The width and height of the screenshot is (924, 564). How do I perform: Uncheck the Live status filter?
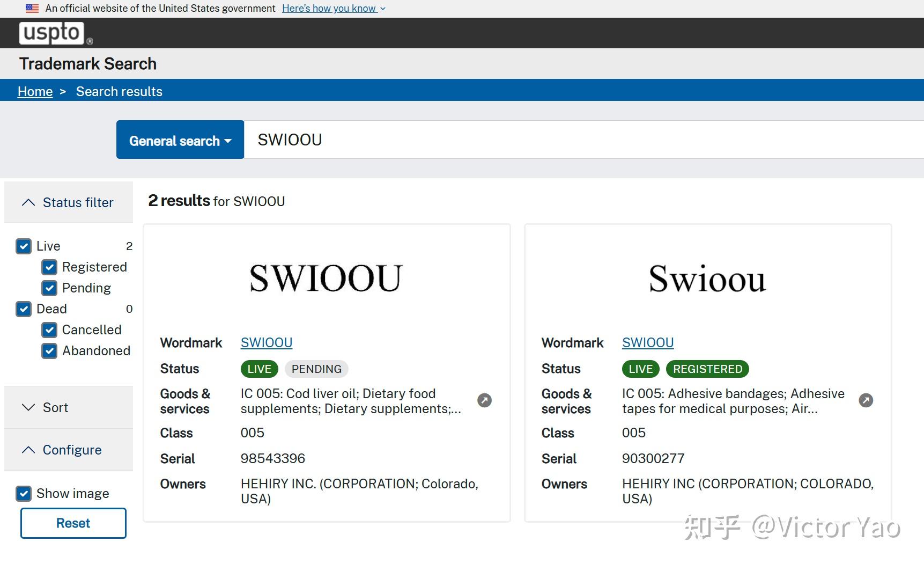pyautogui.click(x=24, y=246)
